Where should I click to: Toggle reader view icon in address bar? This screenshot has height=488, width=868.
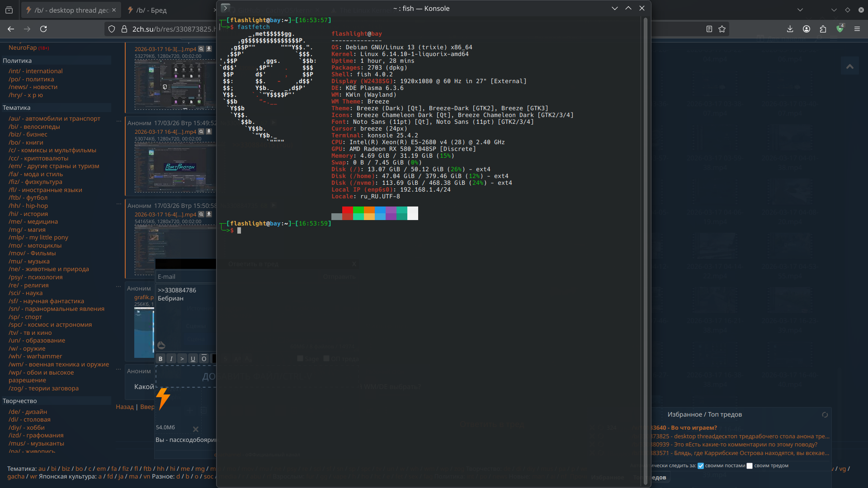(709, 29)
